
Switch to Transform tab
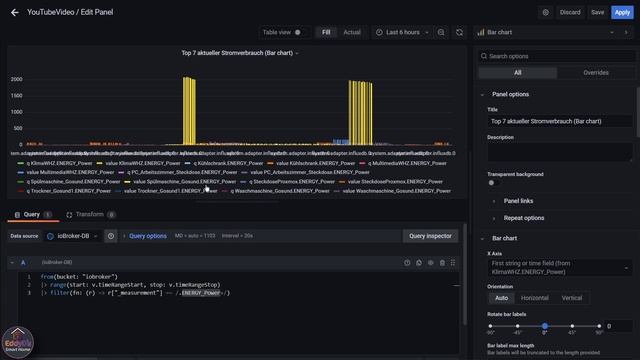point(90,215)
